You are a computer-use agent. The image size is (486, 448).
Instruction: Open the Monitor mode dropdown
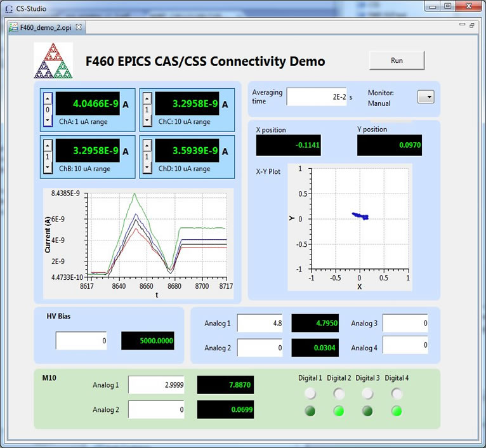coord(426,97)
